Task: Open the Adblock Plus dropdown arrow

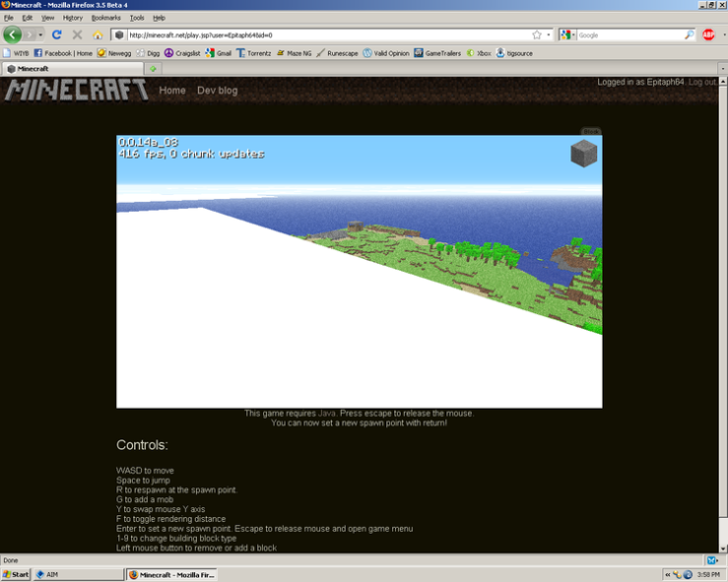Action: (x=724, y=34)
